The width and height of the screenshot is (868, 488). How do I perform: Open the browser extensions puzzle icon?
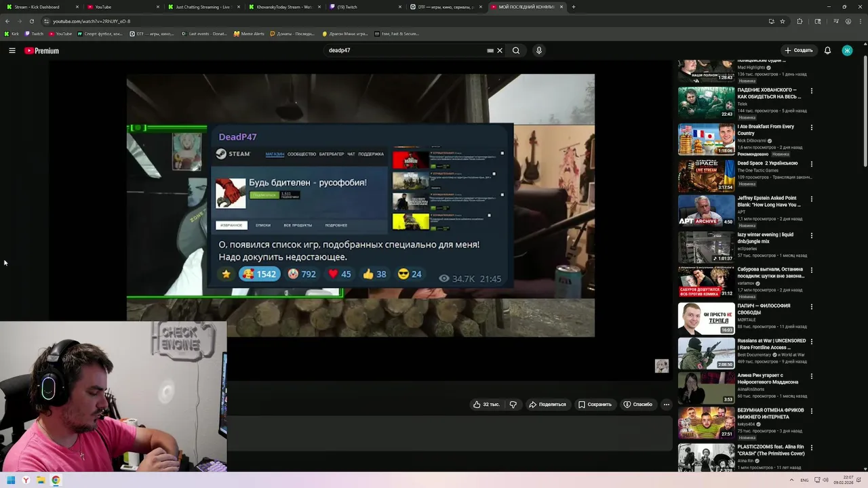[800, 21]
